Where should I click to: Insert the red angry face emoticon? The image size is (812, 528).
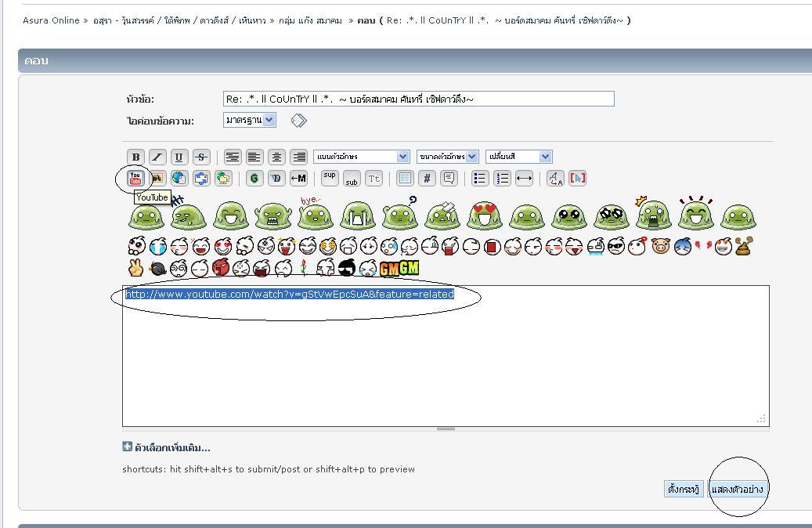[221, 267]
